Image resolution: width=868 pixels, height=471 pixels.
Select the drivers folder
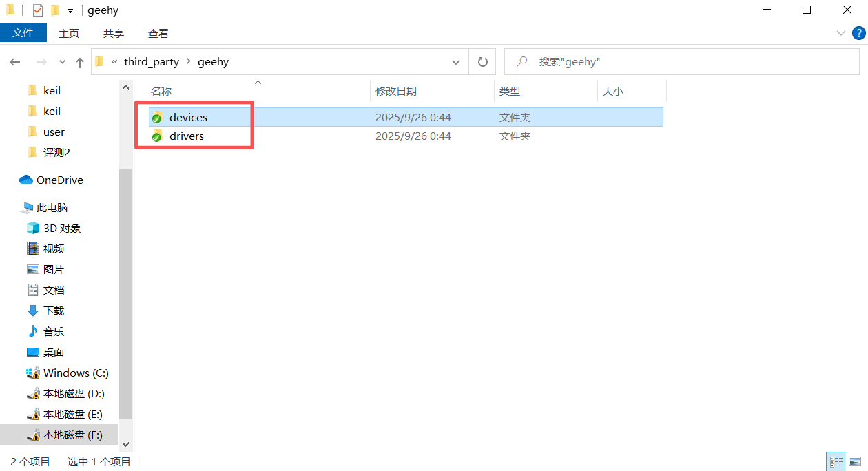(x=187, y=136)
